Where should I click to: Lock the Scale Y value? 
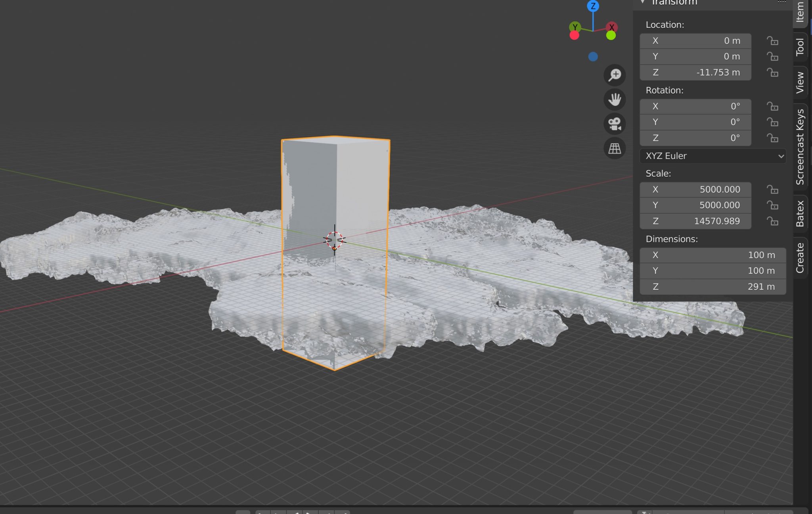pos(773,205)
